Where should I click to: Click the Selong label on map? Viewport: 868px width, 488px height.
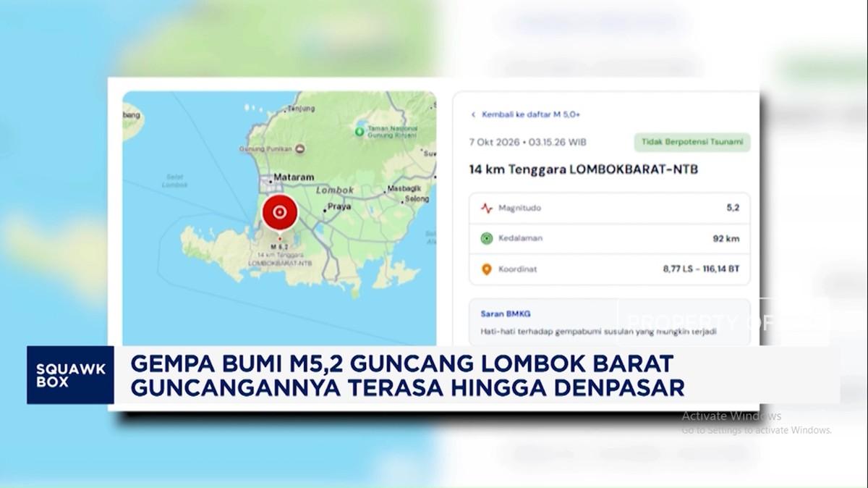(x=416, y=198)
